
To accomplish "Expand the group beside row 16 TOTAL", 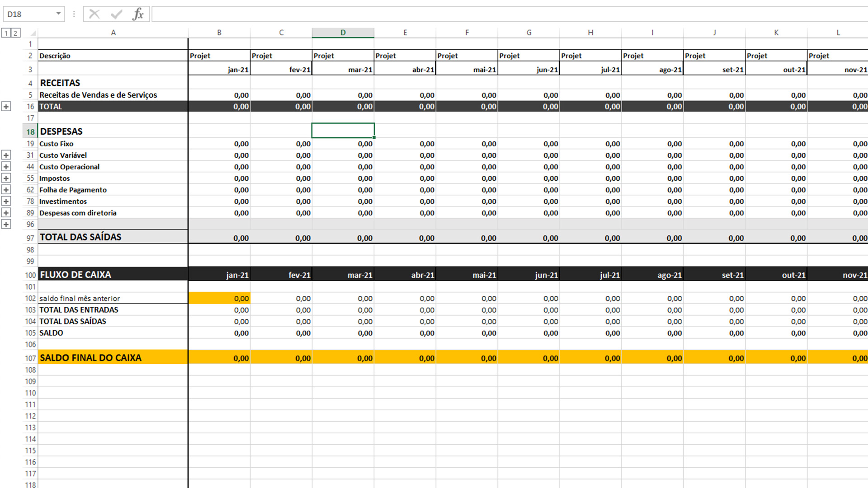I will tap(6, 107).
